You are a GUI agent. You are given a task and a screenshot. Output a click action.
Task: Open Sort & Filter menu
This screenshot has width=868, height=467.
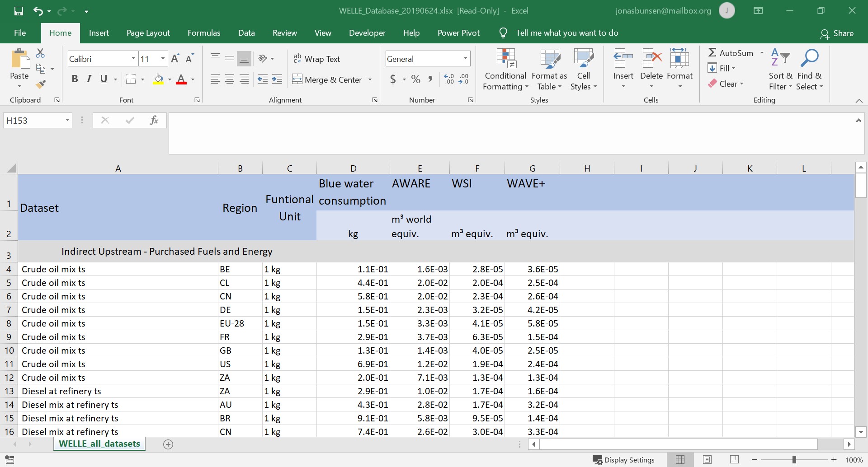pos(780,69)
